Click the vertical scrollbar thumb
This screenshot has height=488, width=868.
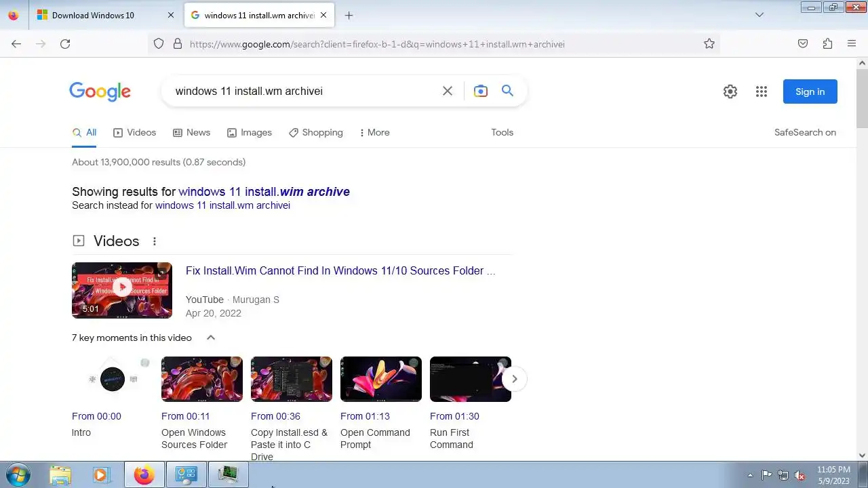point(863,98)
